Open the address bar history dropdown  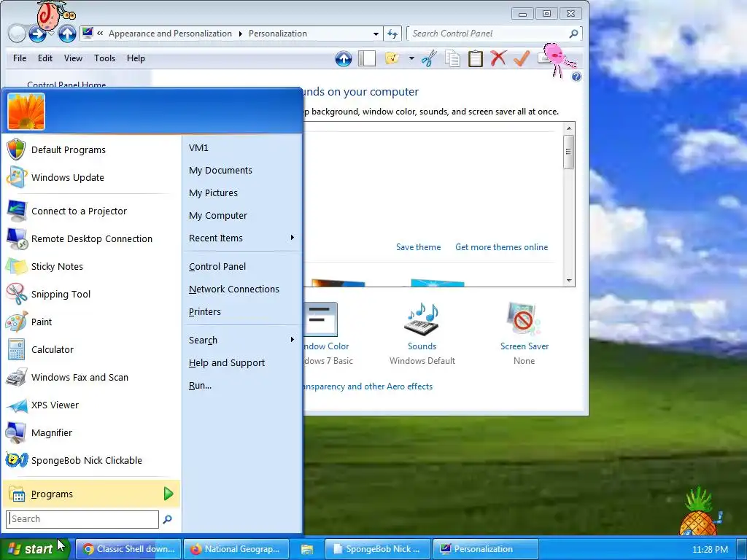[x=376, y=34]
